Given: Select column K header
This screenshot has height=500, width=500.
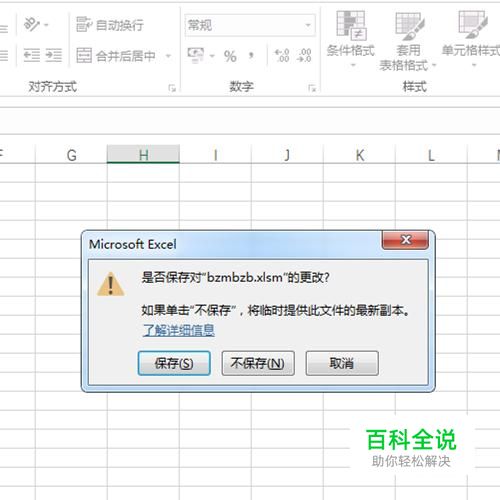Looking at the screenshot, I should tap(359, 155).
